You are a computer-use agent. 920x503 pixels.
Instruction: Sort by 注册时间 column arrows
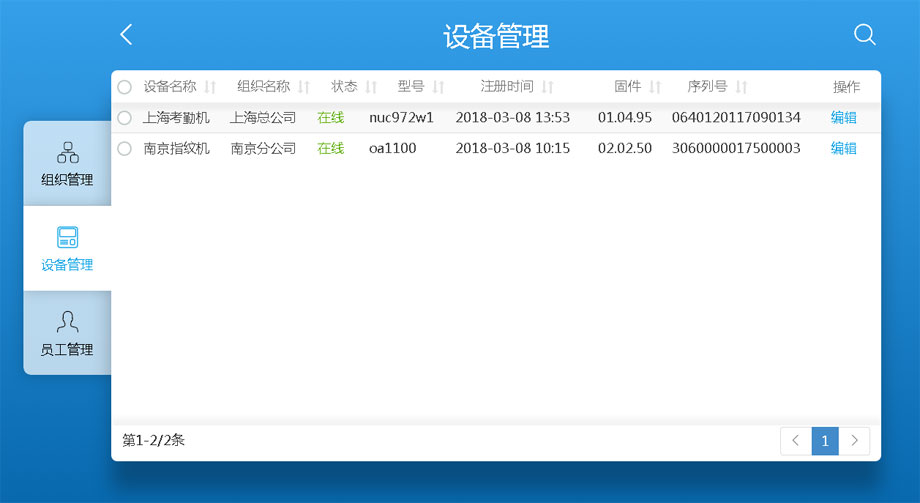547,87
